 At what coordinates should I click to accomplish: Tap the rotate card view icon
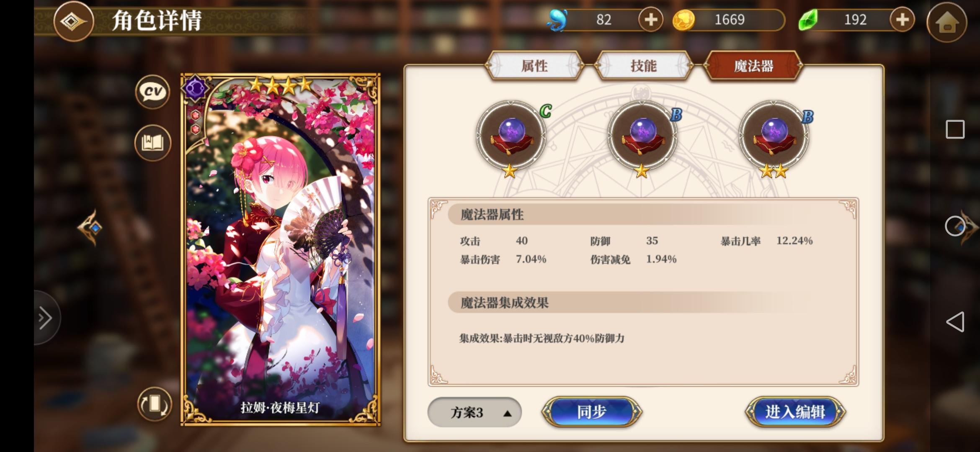point(155,404)
